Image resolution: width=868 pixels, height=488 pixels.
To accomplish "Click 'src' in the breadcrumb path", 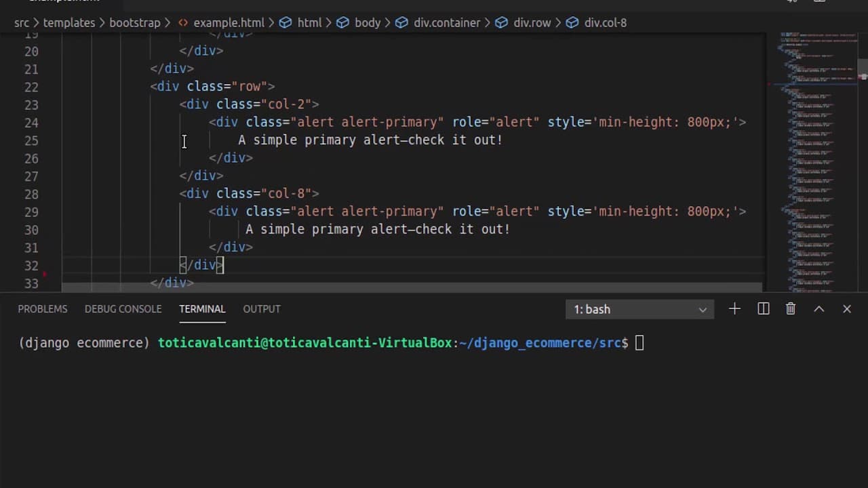I will click(22, 22).
